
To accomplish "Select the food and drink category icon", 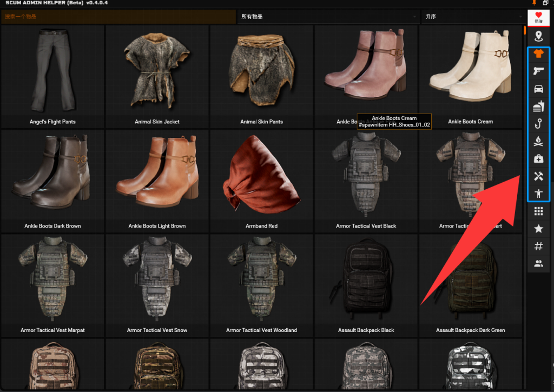I will pyautogui.click(x=538, y=107).
